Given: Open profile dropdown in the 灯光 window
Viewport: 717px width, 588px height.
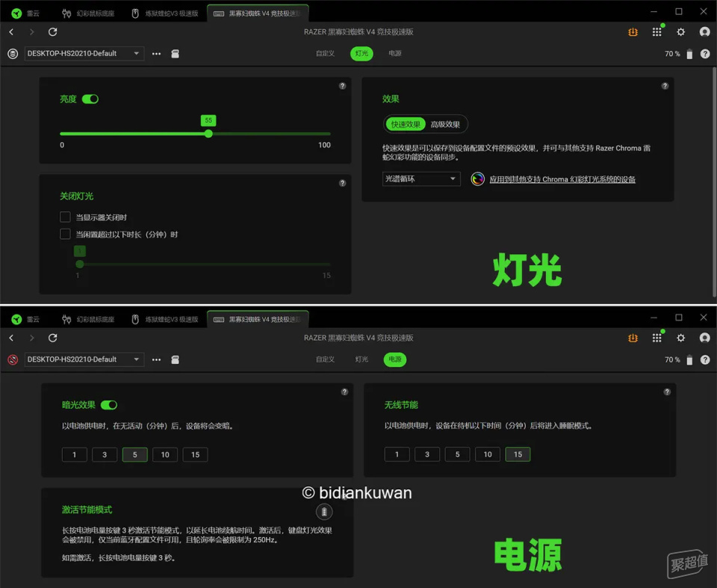Looking at the screenshot, I should click(x=84, y=54).
